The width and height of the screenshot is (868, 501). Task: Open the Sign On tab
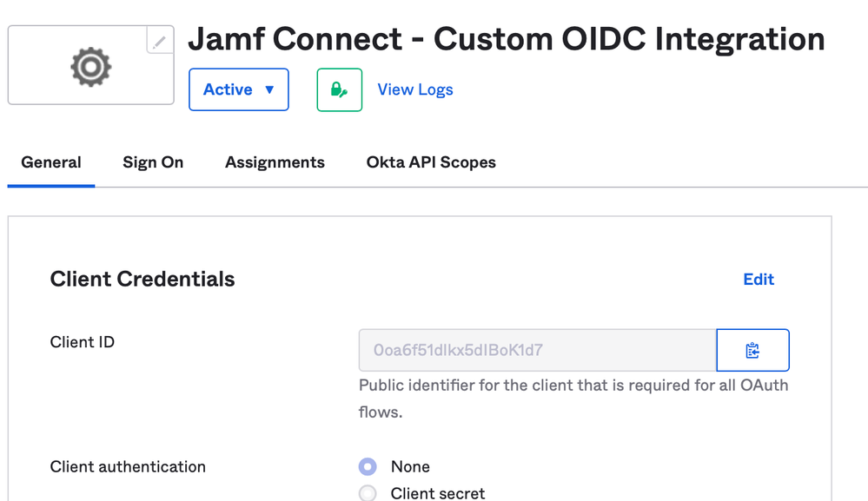[x=153, y=162]
